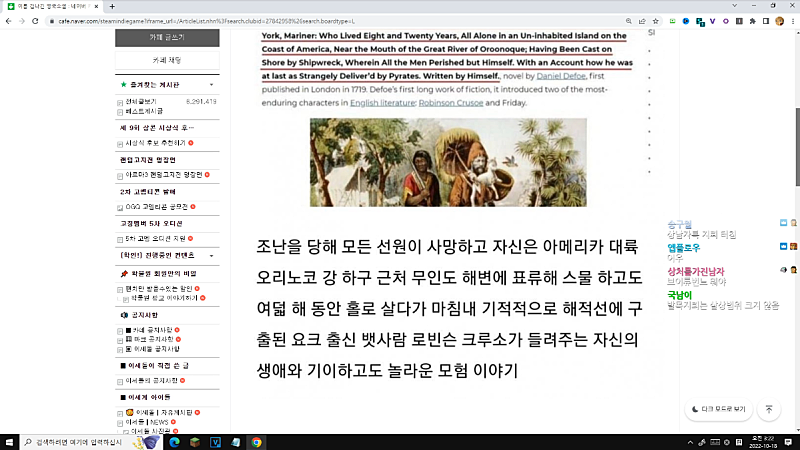Open Chrome icon in the taskbar
Viewport: 800px width, 450px height.
[257, 442]
